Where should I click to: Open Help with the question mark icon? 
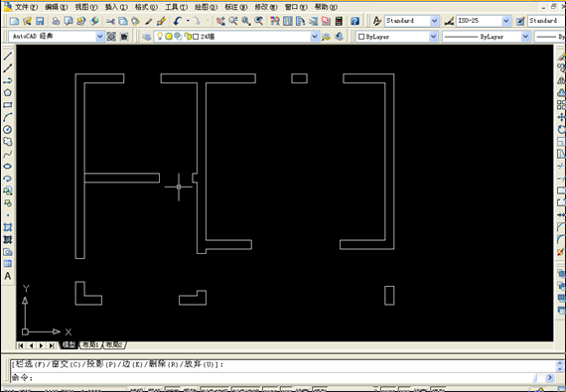355,21
